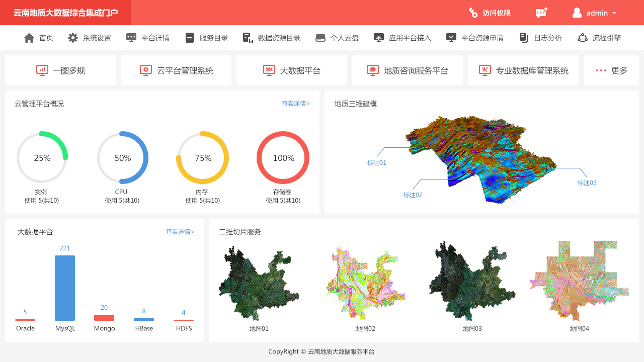Click the 50% CPU usage ring
Viewport: 644px width, 362px height.
(123, 157)
